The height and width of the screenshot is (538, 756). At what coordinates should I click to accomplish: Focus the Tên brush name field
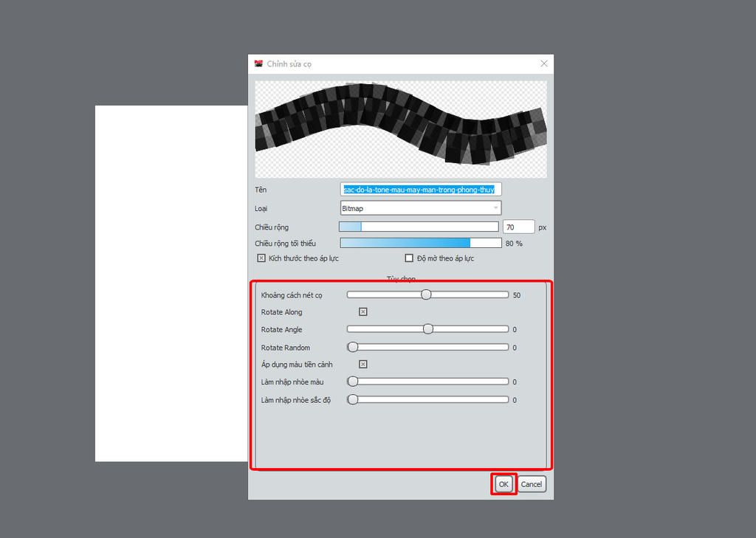(x=420, y=190)
